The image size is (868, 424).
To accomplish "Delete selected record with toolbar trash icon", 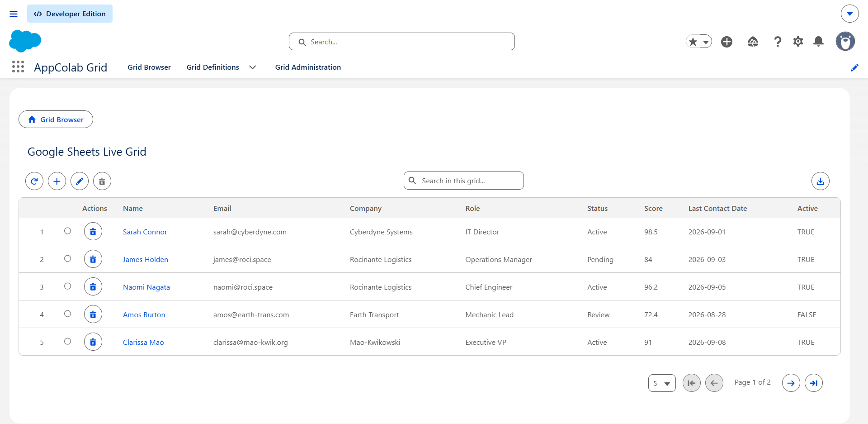I will click(102, 181).
